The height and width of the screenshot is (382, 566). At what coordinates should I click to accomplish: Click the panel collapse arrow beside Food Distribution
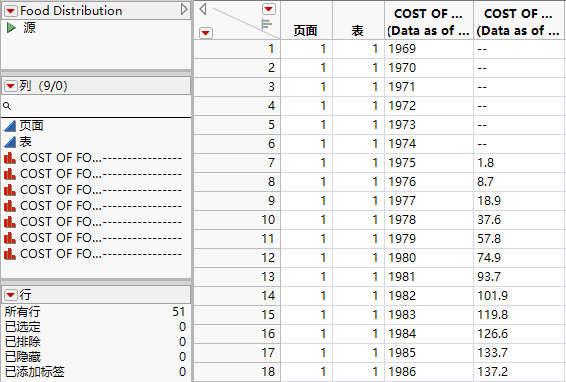(184, 9)
